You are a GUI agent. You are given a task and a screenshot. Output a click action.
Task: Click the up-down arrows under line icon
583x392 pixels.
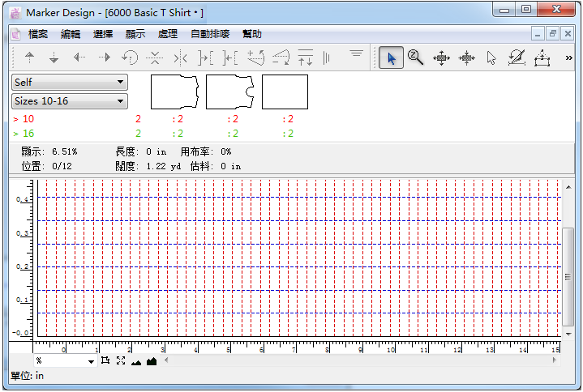306,58
